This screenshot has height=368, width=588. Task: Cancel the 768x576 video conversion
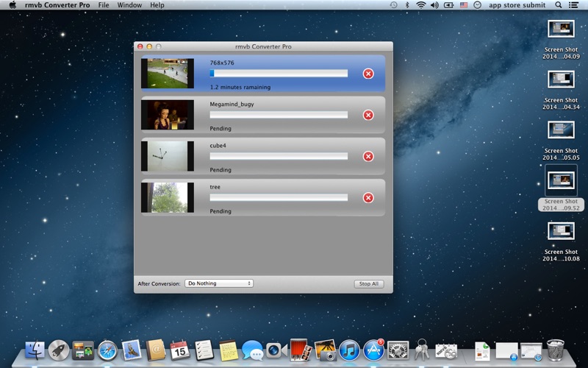click(x=368, y=74)
